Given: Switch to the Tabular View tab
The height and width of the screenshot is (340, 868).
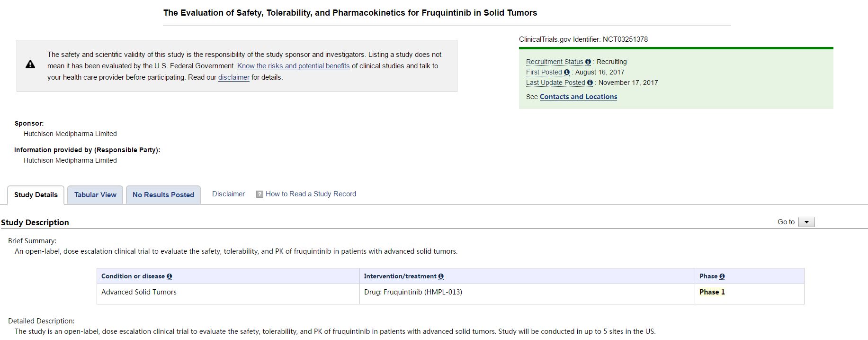Looking at the screenshot, I should [95, 195].
